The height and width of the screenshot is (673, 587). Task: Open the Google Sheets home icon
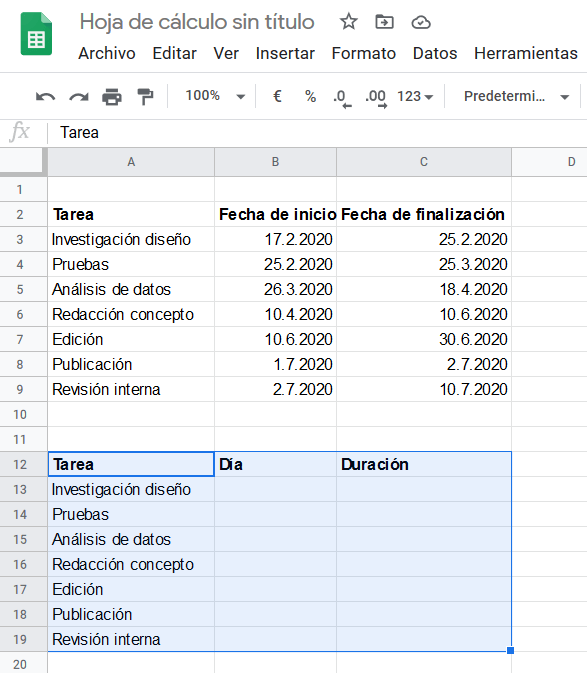[x=36, y=34]
